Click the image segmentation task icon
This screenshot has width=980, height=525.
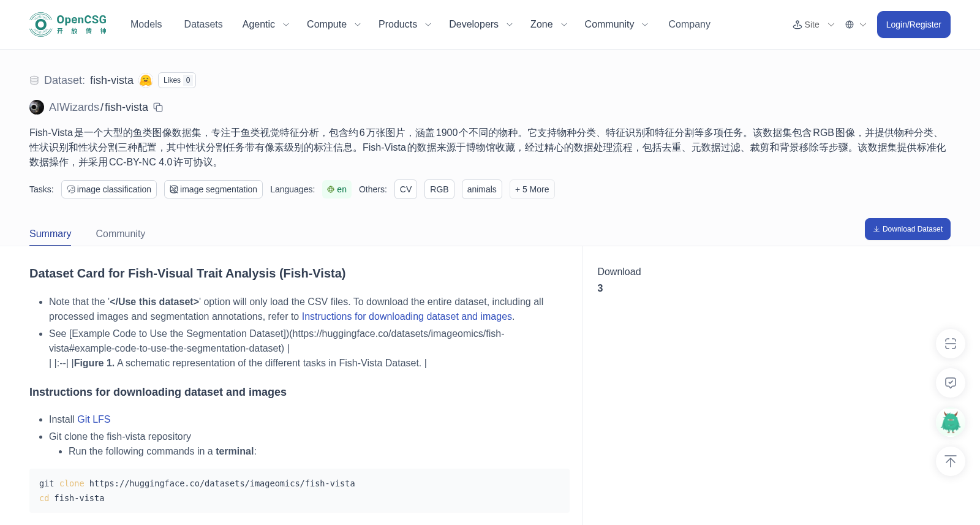point(174,189)
